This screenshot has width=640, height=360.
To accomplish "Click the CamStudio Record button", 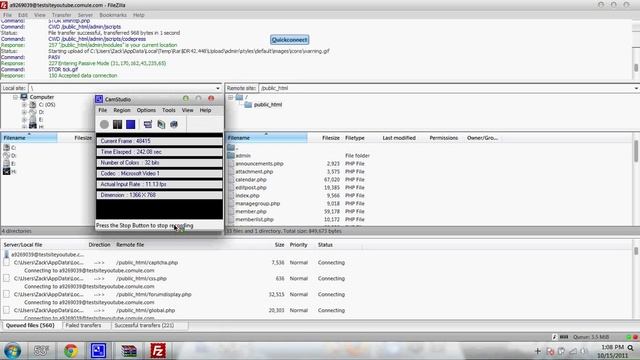I will click(x=104, y=124).
